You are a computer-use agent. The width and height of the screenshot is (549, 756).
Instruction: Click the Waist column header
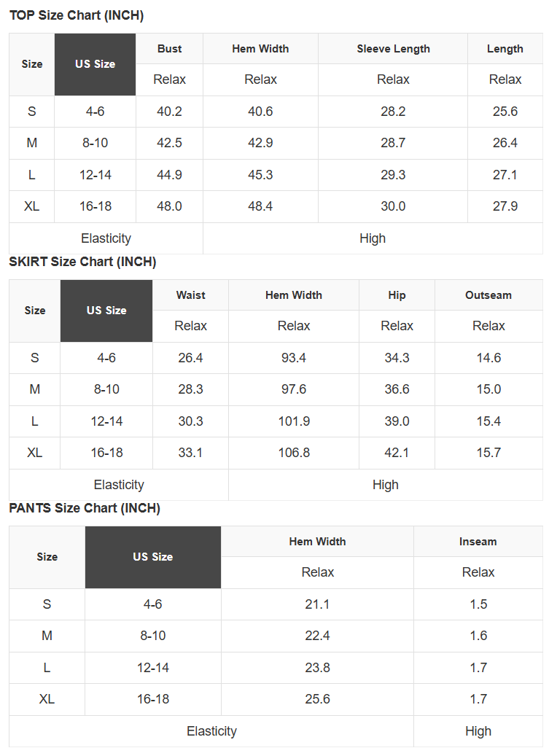[x=190, y=295]
